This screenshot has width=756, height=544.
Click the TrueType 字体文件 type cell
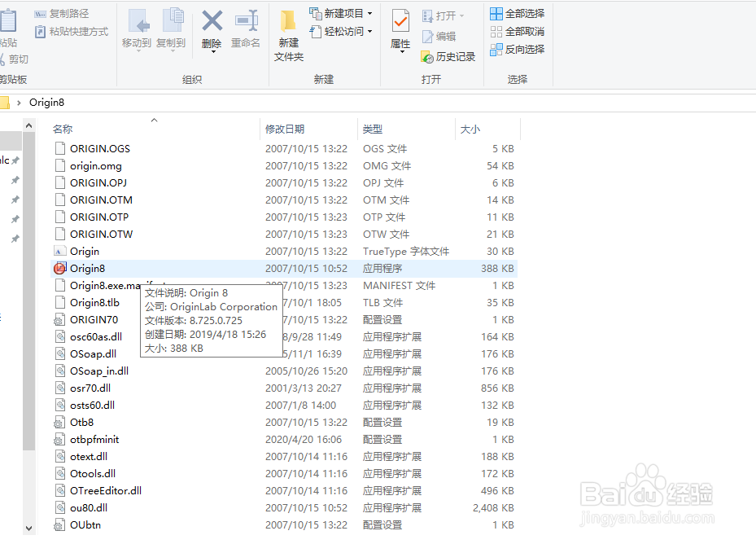[406, 252]
